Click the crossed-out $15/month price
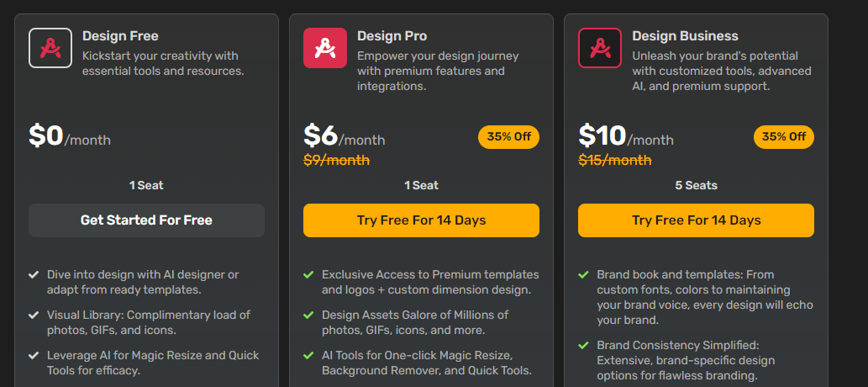Screen dimensions: 868x387 tap(615, 160)
